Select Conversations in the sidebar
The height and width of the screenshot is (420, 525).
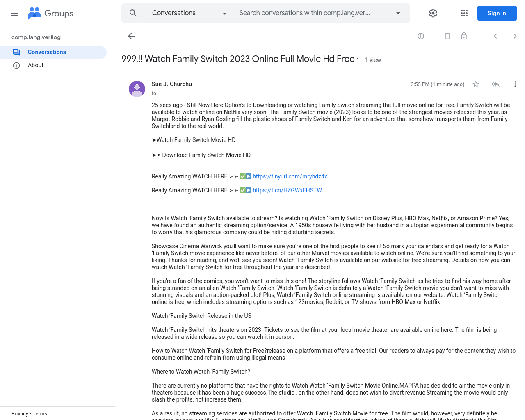pos(53,52)
